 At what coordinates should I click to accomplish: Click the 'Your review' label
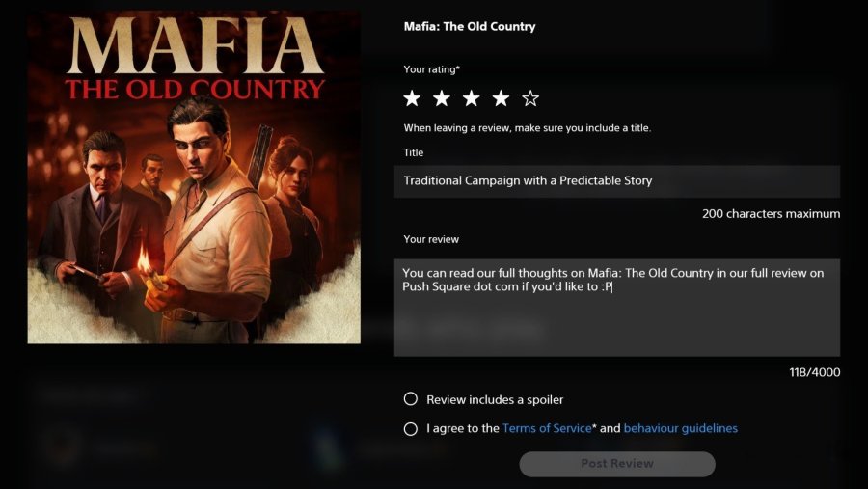click(431, 239)
